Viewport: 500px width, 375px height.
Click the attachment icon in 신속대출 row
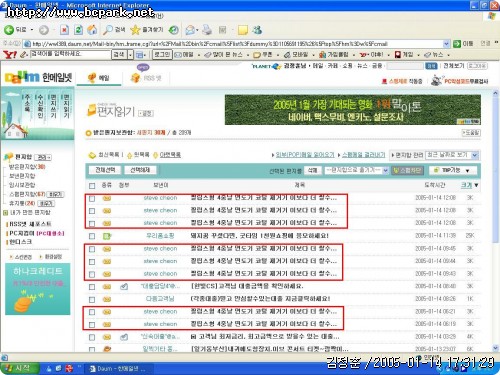(x=124, y=337)
